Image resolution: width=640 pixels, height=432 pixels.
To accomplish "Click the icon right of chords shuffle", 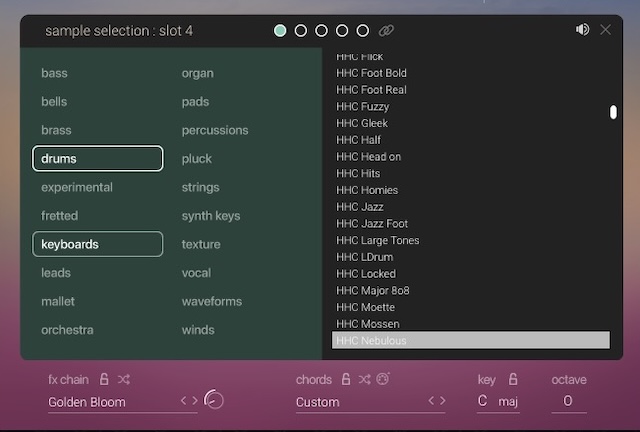I will [383, 380].
